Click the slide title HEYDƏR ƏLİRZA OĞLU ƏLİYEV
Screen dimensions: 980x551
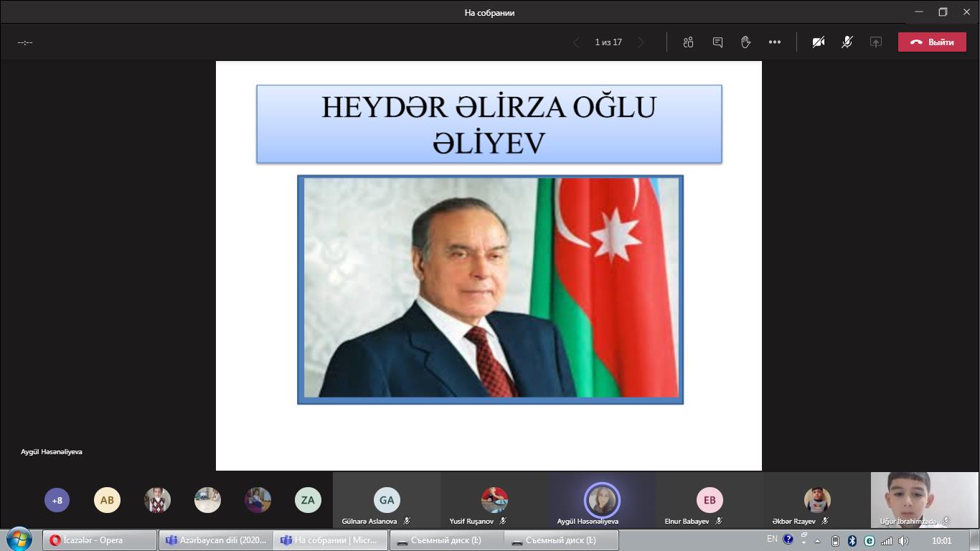(489, 124)
